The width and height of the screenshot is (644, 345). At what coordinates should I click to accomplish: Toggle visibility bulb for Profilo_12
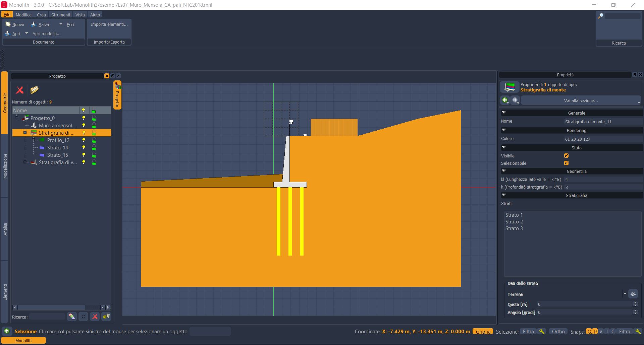pyautogui.click(x=84, y=140)
